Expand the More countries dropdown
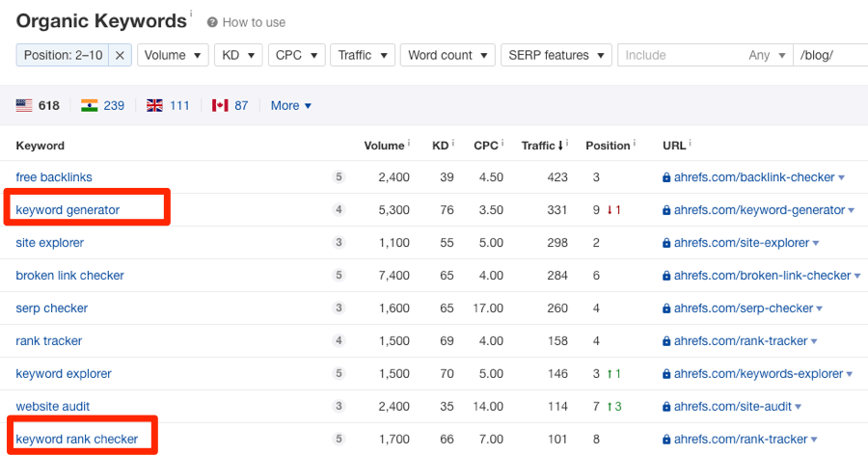The height and width of the screenshot is (455, 868). tap(290, 106)
